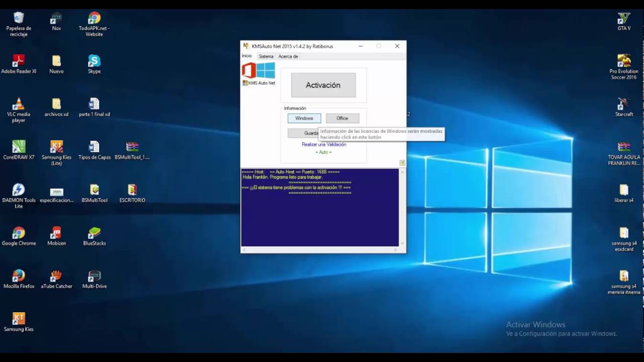Click the 'Hola Franklin' log line

[x=283, y=177]
